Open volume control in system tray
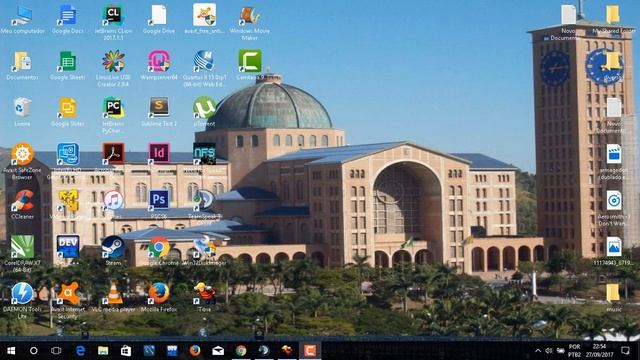640x360 pixels. 549,351
